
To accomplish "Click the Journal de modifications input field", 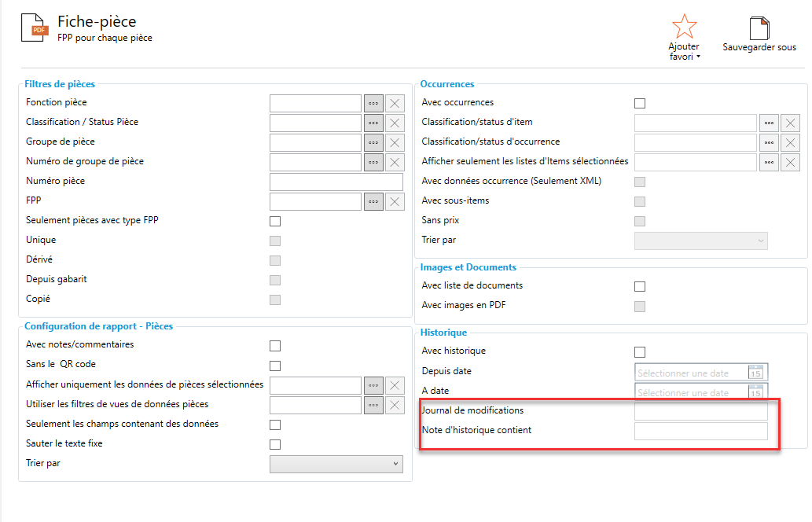I will (x=700, y=411).
